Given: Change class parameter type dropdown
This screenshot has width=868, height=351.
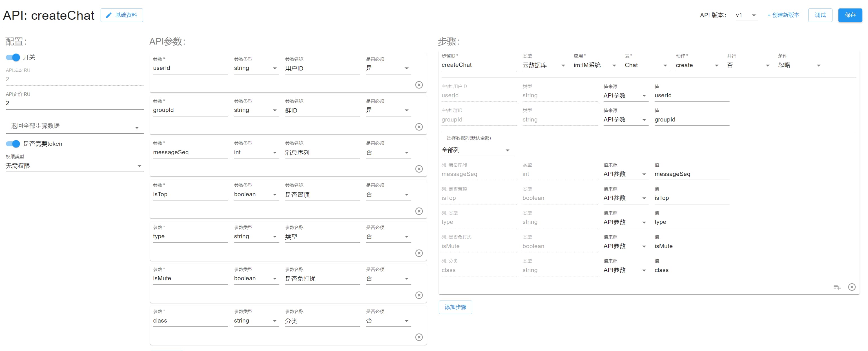Looking at the screenshot, I should [x=256, y=321].
